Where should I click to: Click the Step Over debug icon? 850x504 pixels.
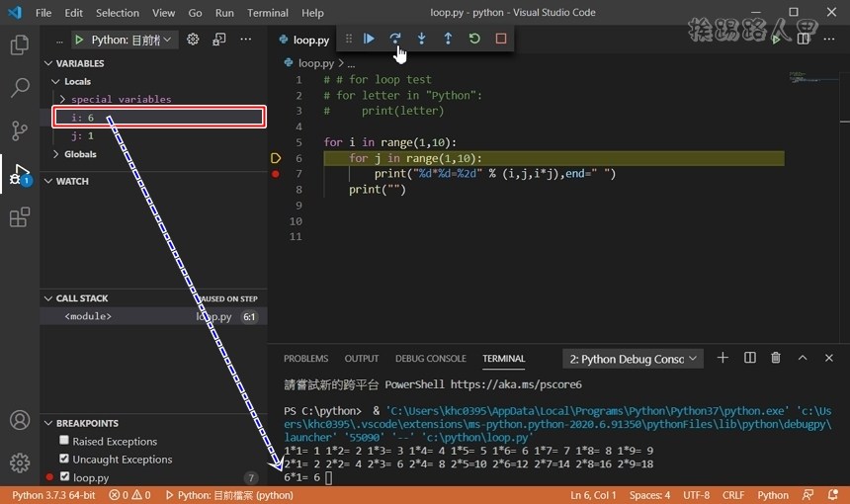pos(395,39)
